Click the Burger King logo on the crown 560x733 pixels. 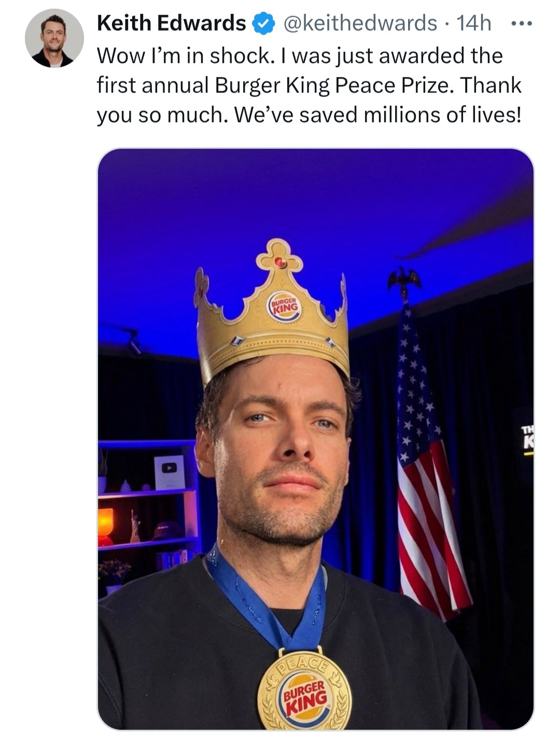point(284,306)
